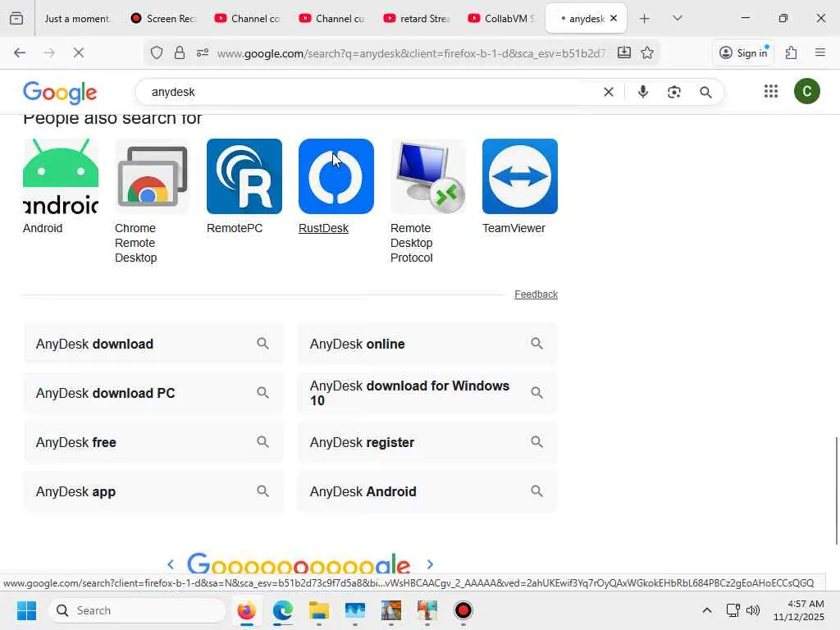Click the install/save page icon in address bar
The height and width of the screenshot is (630, 840).
point(624,52)
